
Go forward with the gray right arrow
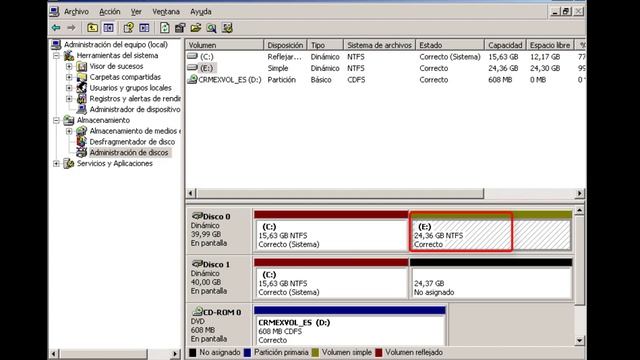point(71,28)
